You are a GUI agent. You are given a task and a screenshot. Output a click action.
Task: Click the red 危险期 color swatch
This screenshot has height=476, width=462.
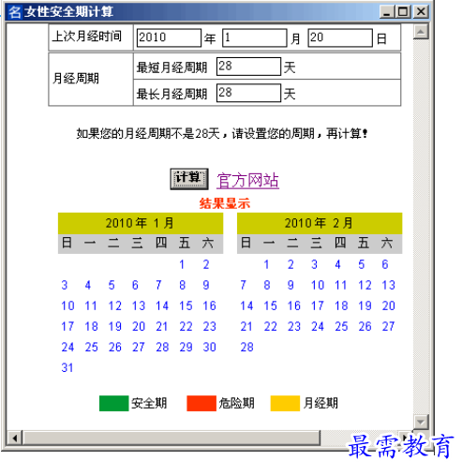pyautogui.click(x=201, y=403)
